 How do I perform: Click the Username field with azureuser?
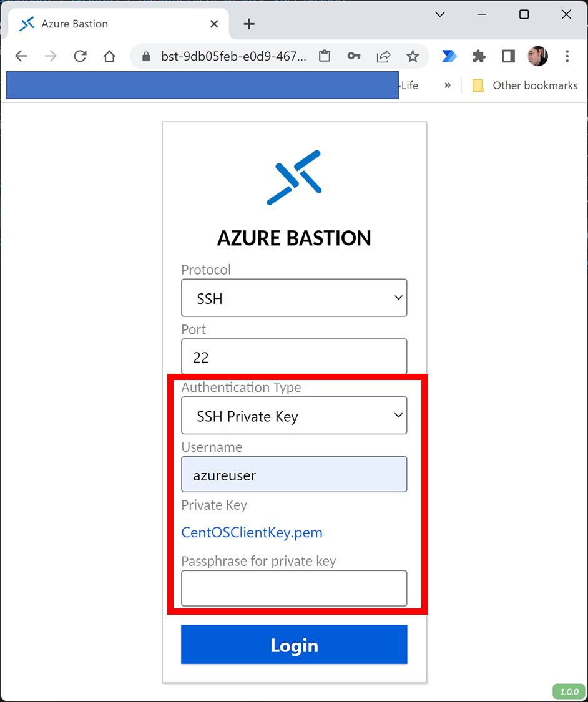[294, 475]
